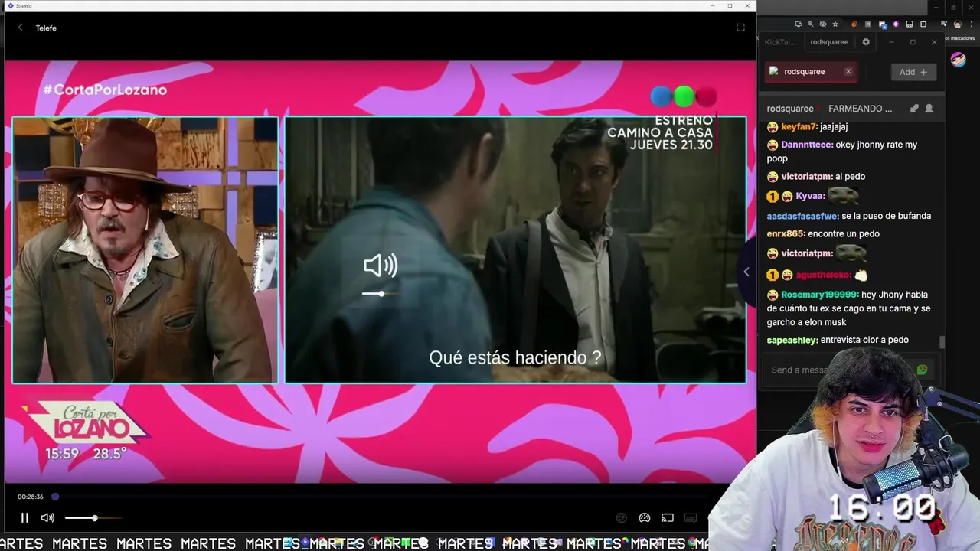The width and height of the screenshot is (980, 551).
Task: Click the 16:00 timer overlay
Action: click(x=883, y=509)
